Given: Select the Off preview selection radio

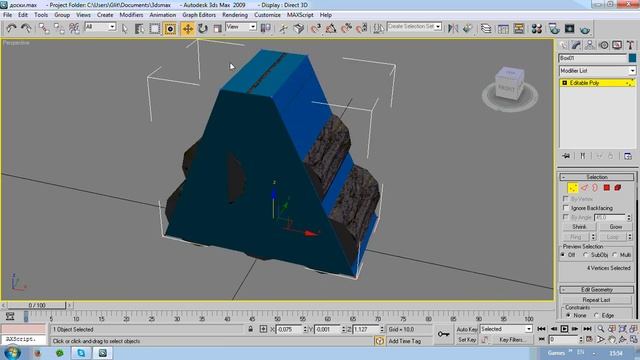Looking at the screenshot, I should pos(563,255).
